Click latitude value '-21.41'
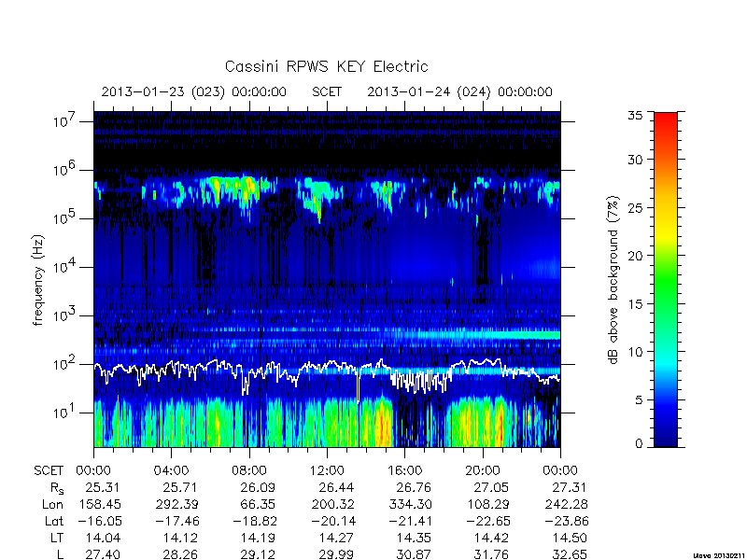The height and width of the screenshot is (560, 747). coord(410,521)
